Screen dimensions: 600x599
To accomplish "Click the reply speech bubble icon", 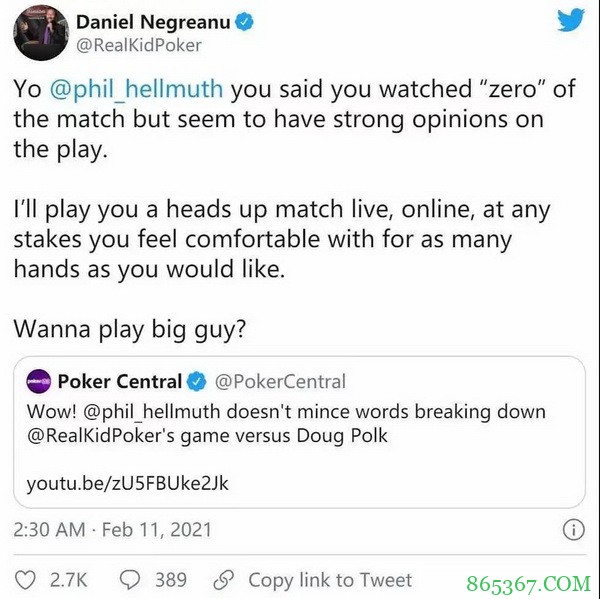I will (130, 580).
